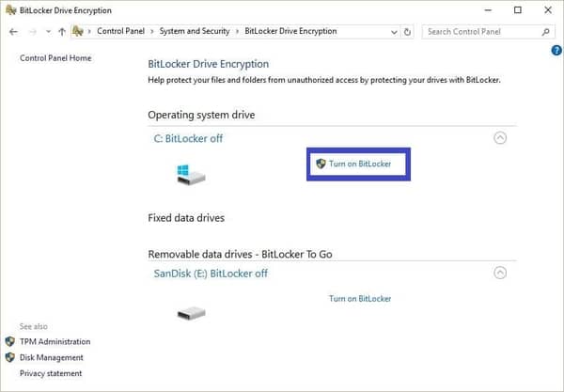Image resolution: width=564 pixels, height=392 pixels.
Task: Select Control Panel in breadcrumb path
Action: click(120, 31)
